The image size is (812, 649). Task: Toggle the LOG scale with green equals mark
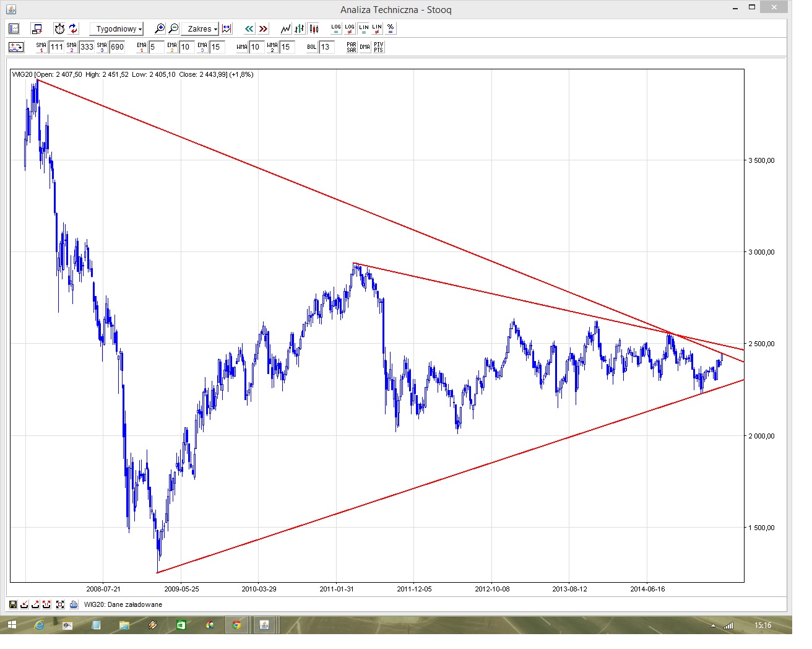(x=336, y=28)
